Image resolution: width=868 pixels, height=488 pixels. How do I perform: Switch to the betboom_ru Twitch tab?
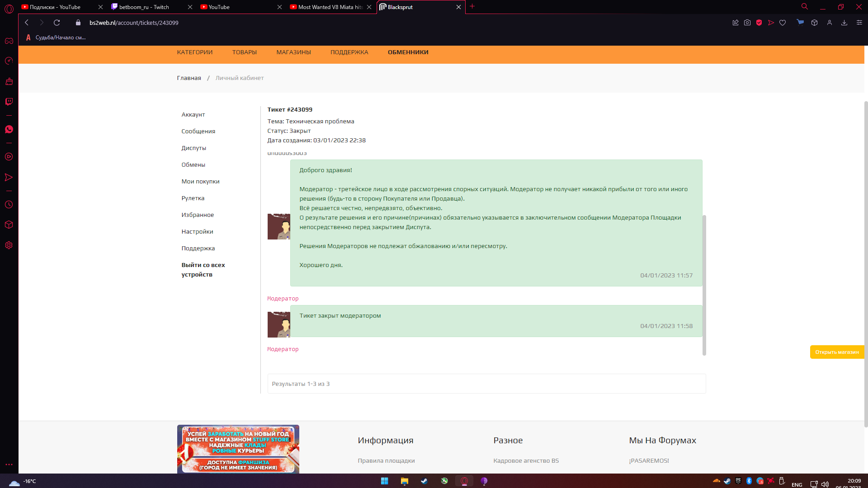(x=151, y=7)
